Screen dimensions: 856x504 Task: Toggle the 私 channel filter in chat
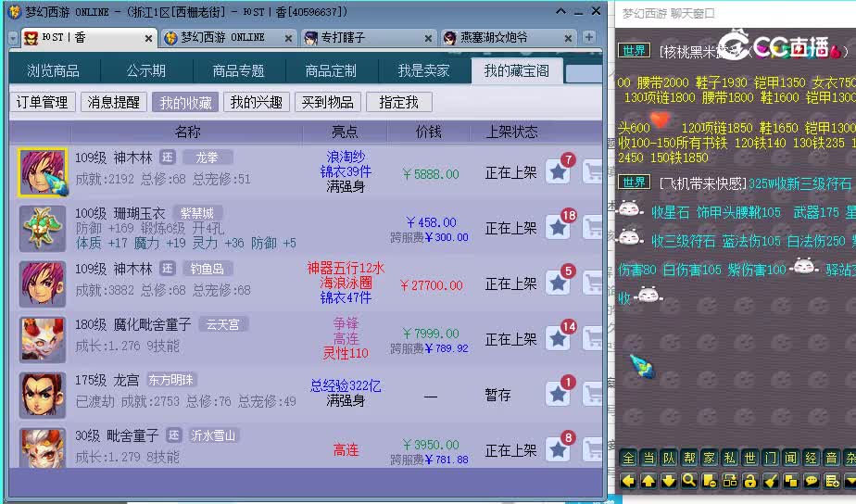pos(729,458)
